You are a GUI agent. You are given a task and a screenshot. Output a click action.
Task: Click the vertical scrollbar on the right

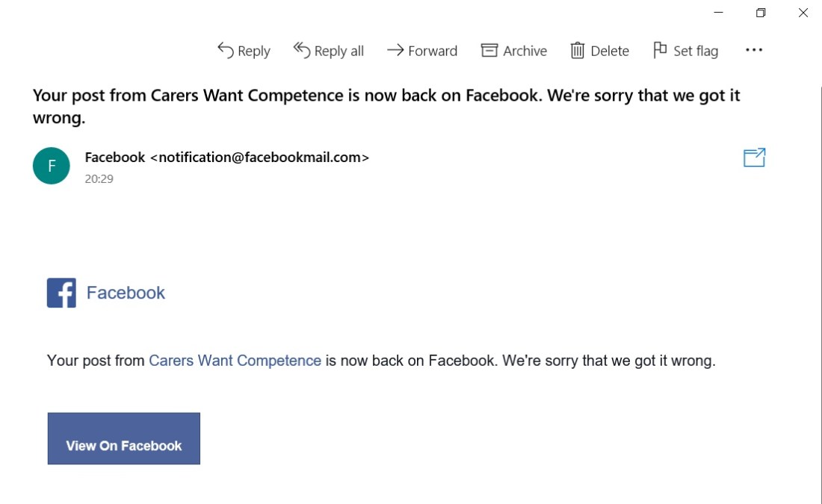point(821,299)
